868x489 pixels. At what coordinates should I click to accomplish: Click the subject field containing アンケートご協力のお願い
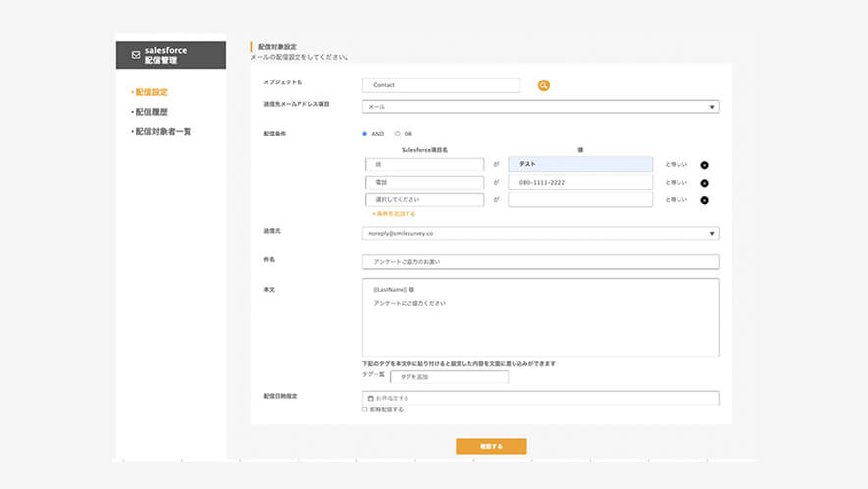click(540, 262)
